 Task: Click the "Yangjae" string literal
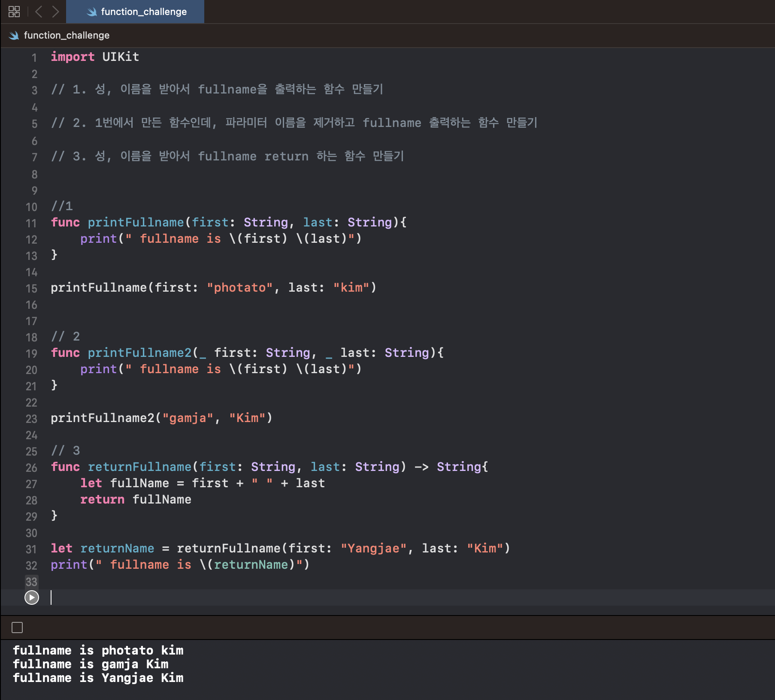[x=374, y=548]
